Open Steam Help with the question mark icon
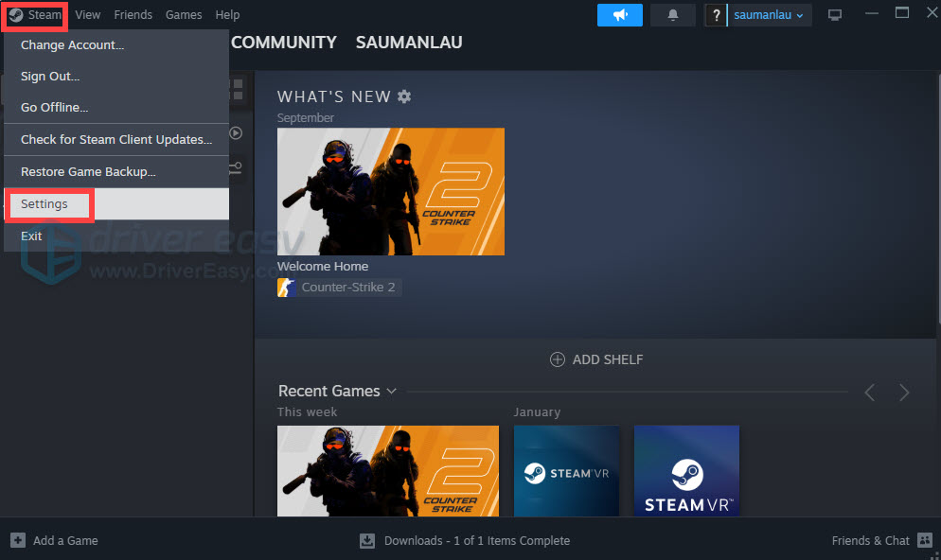The width and height of the screenshot is (941, 560). (716, 14)
